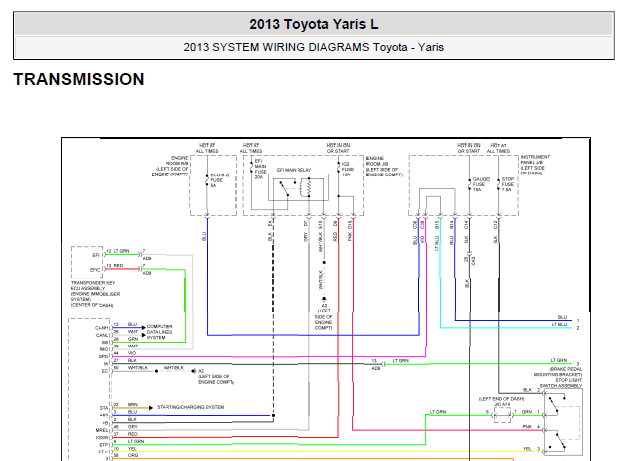Click the (LEFT END OF DASH) J/C A14 label
630x461 pixels.
tap(501, 402)
